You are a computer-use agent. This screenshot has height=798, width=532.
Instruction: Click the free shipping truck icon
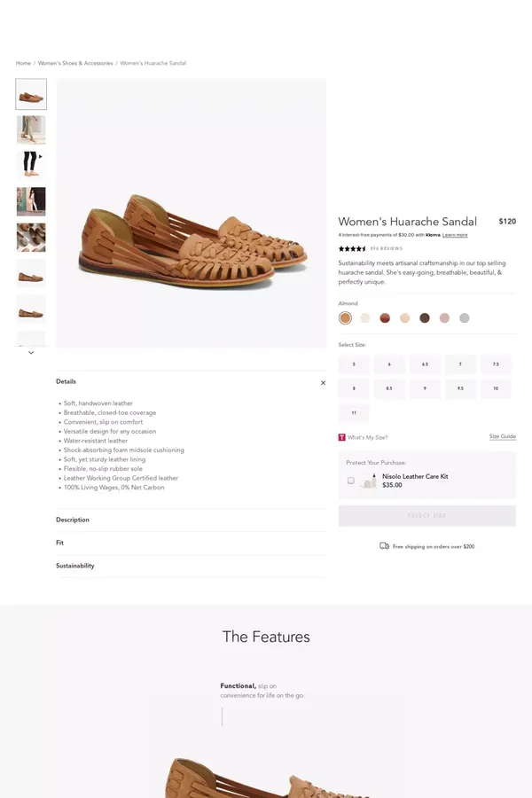(x=383, y=546)
